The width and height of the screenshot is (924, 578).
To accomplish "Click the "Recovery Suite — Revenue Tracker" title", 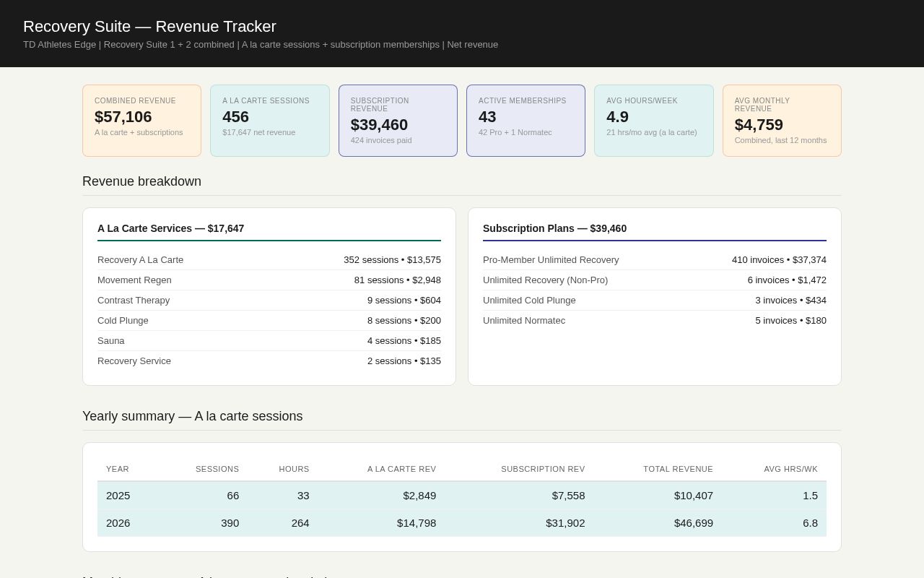I will coord(149,27).
